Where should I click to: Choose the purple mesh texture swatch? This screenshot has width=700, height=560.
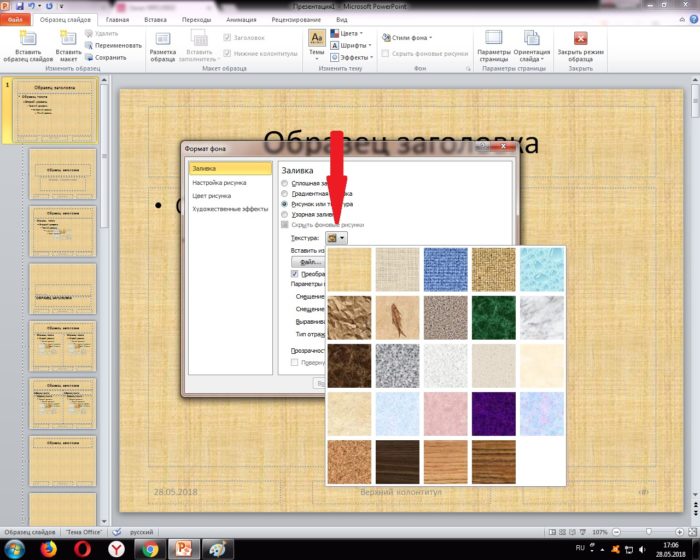coord(493,414)
